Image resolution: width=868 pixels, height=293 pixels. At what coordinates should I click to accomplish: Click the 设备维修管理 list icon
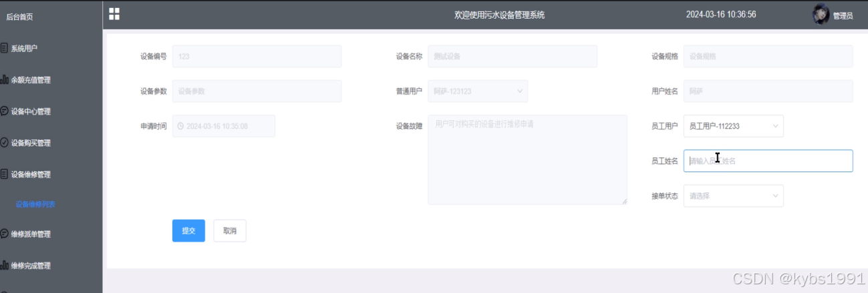click(5, 174)
